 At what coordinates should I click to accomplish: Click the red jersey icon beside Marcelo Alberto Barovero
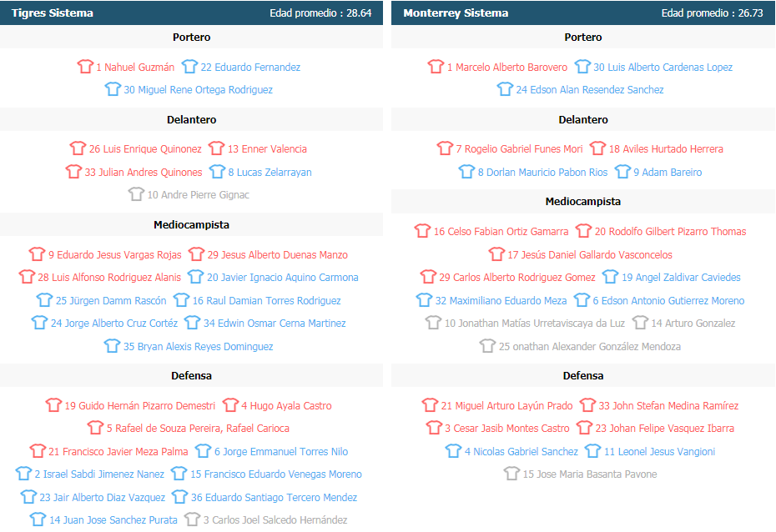[436, 66]
